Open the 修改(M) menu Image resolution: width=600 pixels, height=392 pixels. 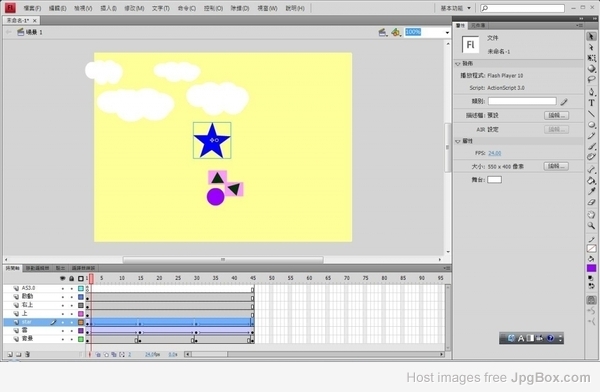(134, 8)
